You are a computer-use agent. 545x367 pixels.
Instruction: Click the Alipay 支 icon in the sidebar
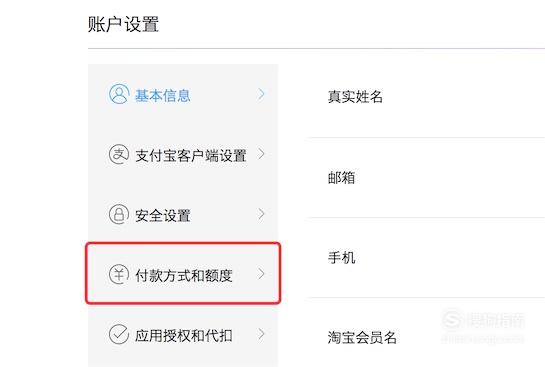click(x=119, y=154)
